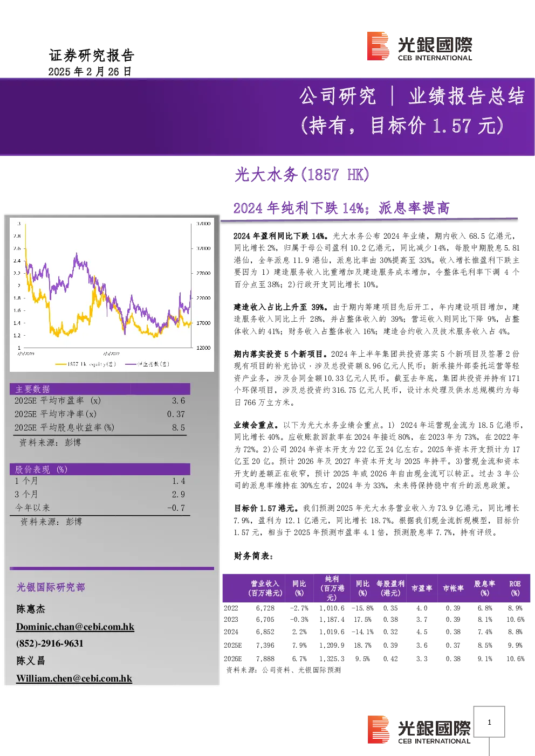Select the date '2025 年 2 月 26 日'
Image resolution: width=535 pixels, height=756 pixels.
tap(90, 72)
